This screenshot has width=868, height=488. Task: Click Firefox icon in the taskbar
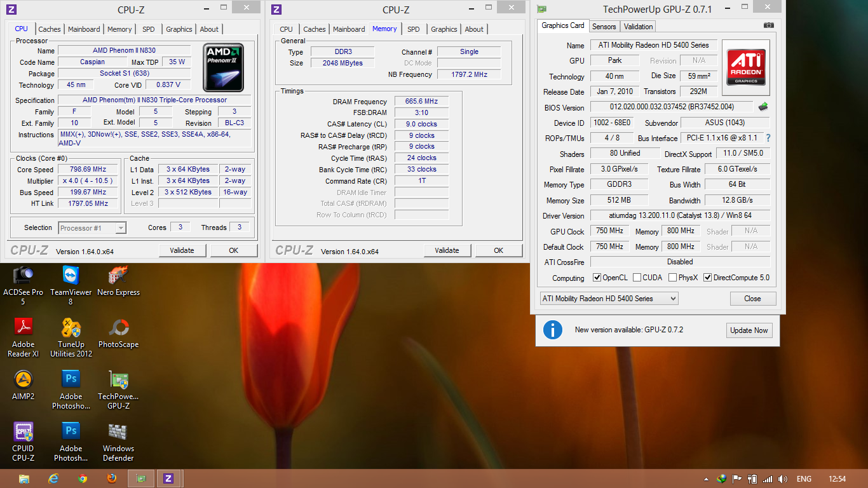(112, 478)
